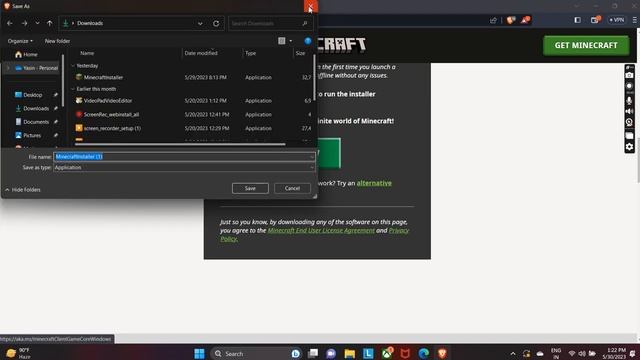The height and width of the screenshot is (360, 640).
Task: Expand the Personal OneDrive tree node
Action: click(8, 68)
